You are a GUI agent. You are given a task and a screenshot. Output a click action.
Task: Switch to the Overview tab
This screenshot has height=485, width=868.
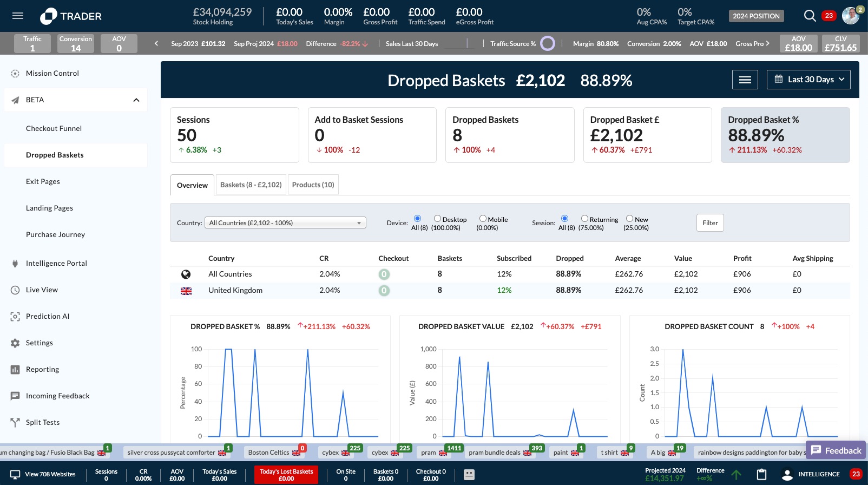pos(192,185)
